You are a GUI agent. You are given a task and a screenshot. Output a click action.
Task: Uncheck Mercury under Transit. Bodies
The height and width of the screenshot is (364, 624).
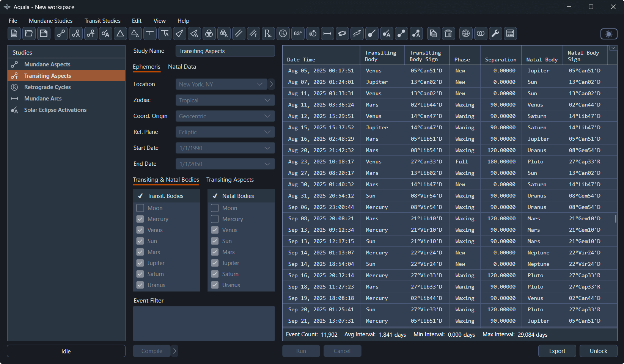coord(140,219)
